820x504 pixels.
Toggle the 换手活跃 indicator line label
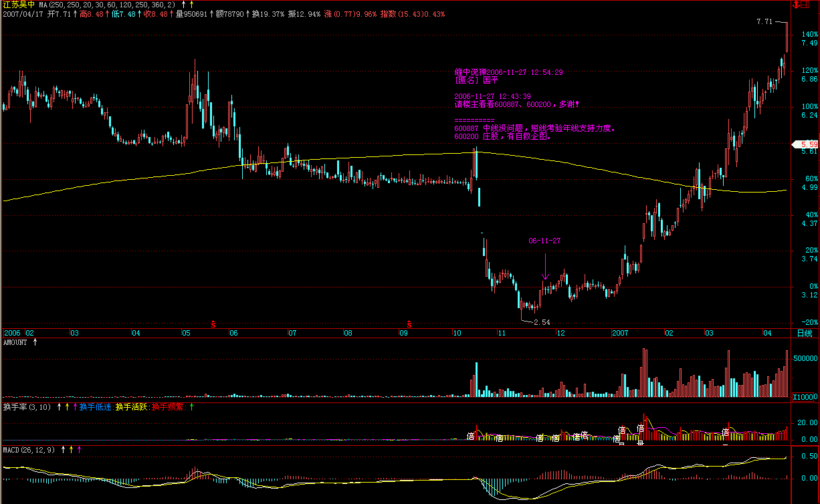(x=131, y=406)
